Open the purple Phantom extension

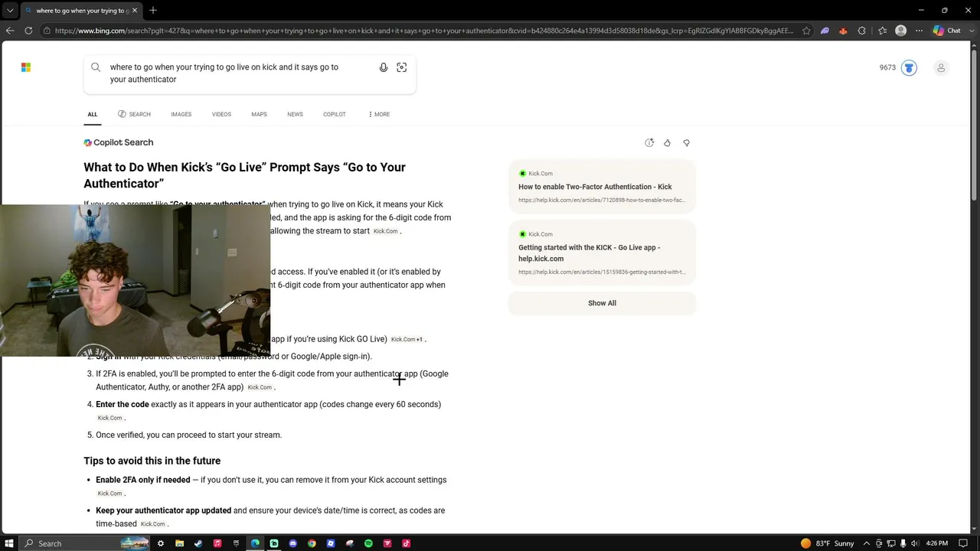point(825,31)
